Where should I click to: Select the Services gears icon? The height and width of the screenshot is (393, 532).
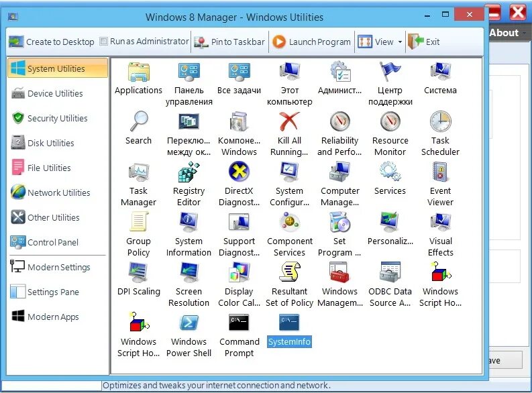click(390, 172)
